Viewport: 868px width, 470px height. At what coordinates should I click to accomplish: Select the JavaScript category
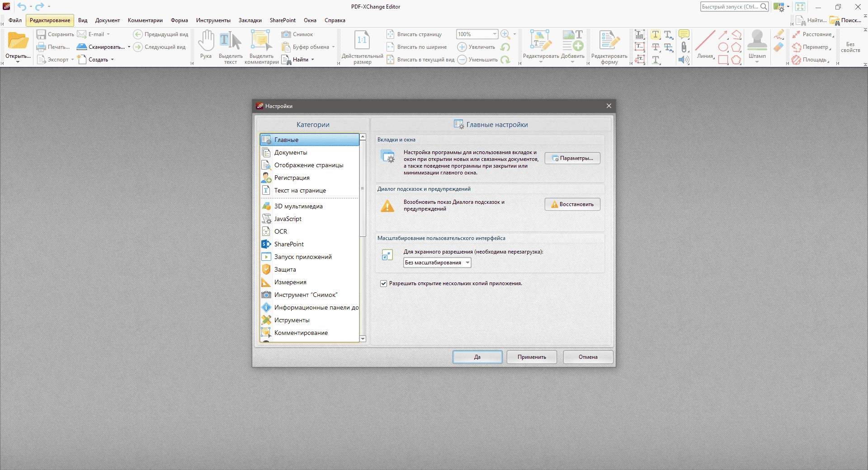[x=310, y=219]
